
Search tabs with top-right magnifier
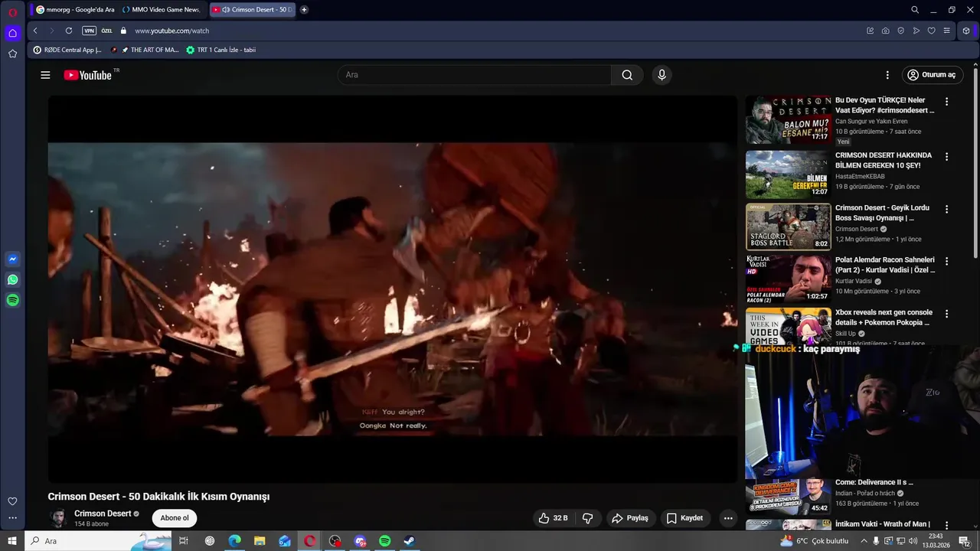pyautogui.click(x=915, y=9)
